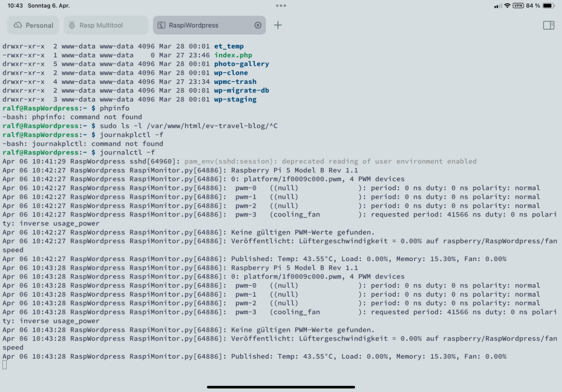
Task: Tap the terminal icon on RaspiWordpress tab
Action: point(162,25)
